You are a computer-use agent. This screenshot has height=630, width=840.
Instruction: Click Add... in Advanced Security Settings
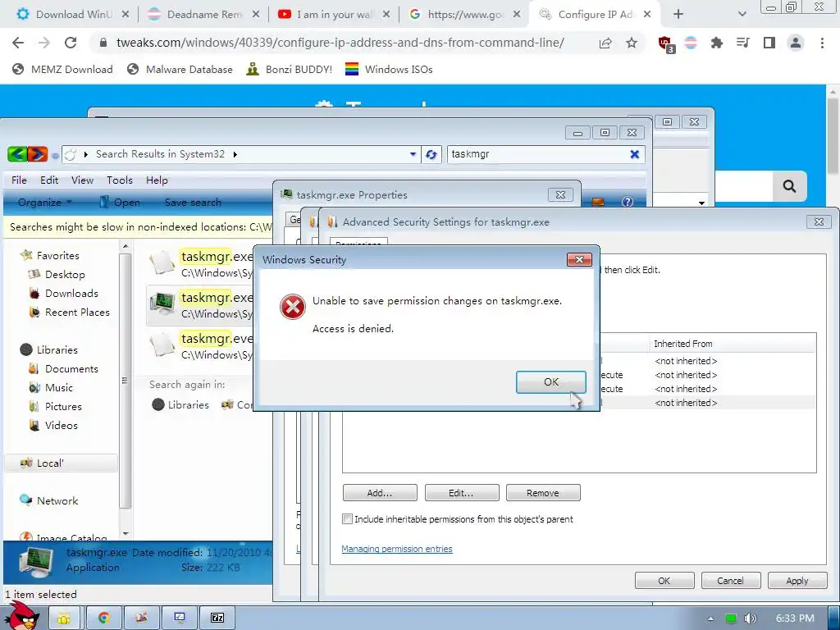pos(380,493)
